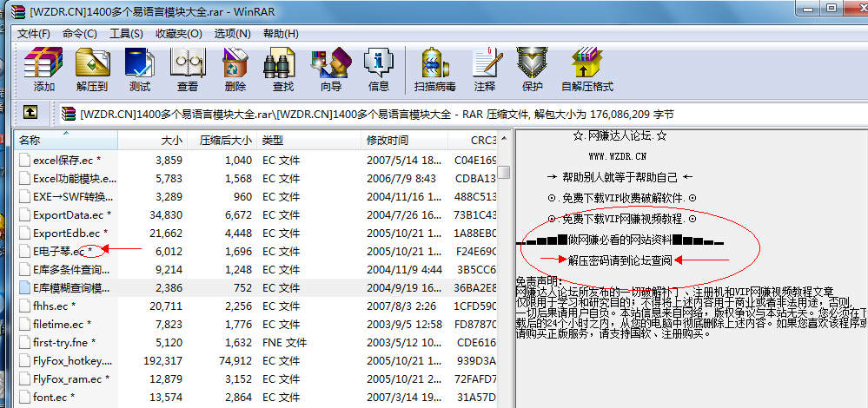Viewport: 868px width, 408px height.
Task: Sort by Type (类型) column header
Action: coord(309,141)
